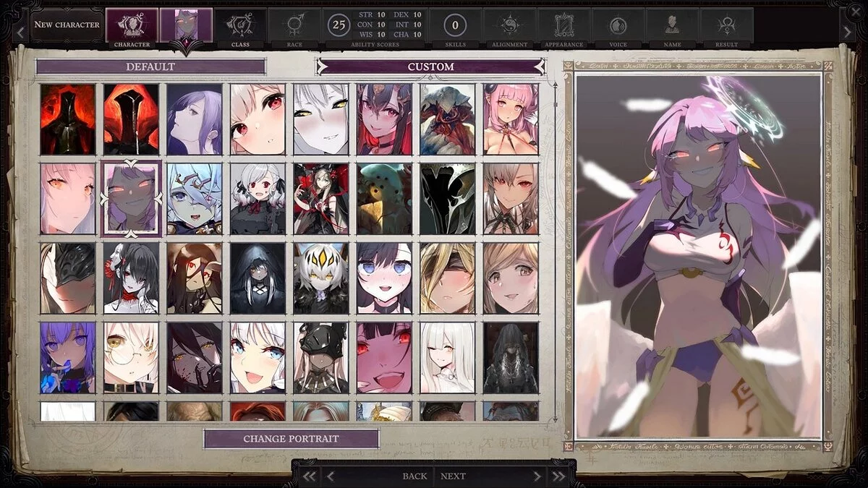Click the highlighted dark-skinned purple-haired portrait
Image resolution: width=868 pixels, height=488 pixels.
(x=131, y=199)
